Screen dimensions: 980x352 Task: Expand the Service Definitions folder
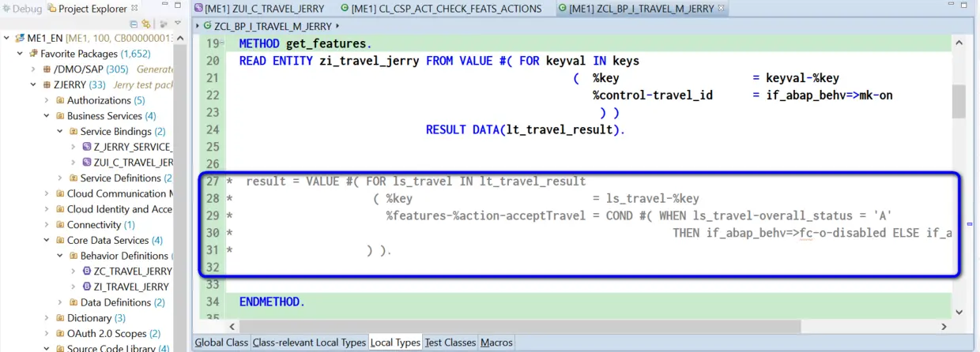pos(61,178)
